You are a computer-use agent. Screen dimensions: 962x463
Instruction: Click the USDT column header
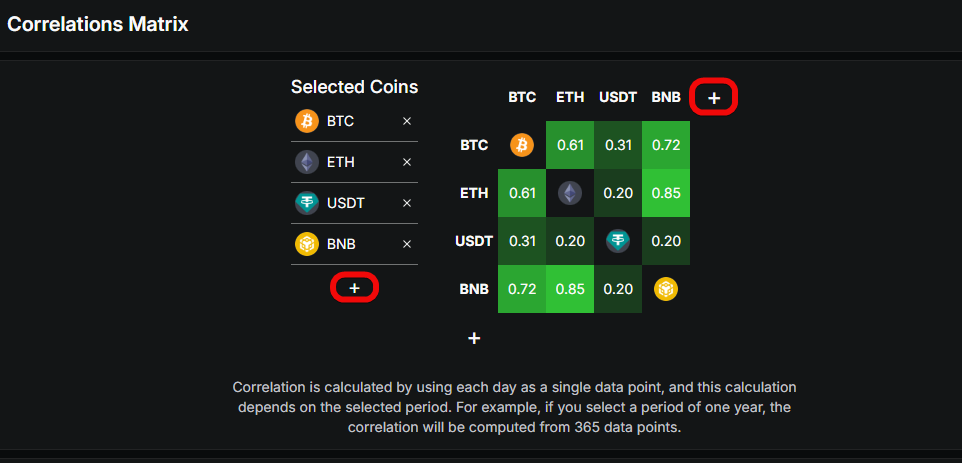[x=618, y=97]
